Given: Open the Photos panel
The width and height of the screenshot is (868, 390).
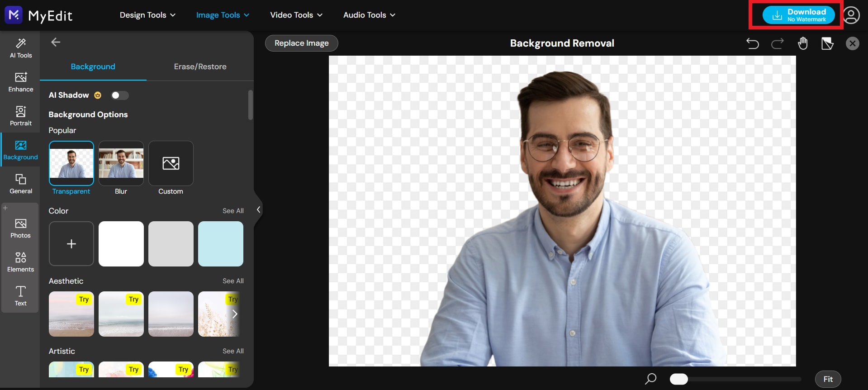Looking at the screenshot, I should 21,228.
